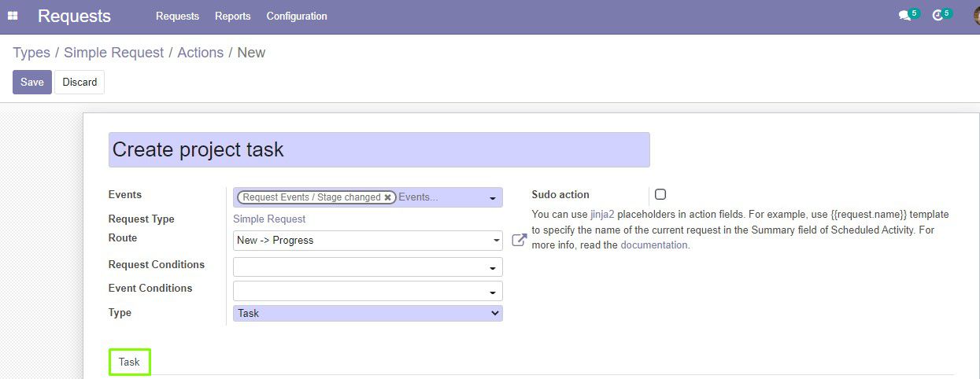Open the activities clock icon
This screenshot has height=379, width=980.
(937, 16)
